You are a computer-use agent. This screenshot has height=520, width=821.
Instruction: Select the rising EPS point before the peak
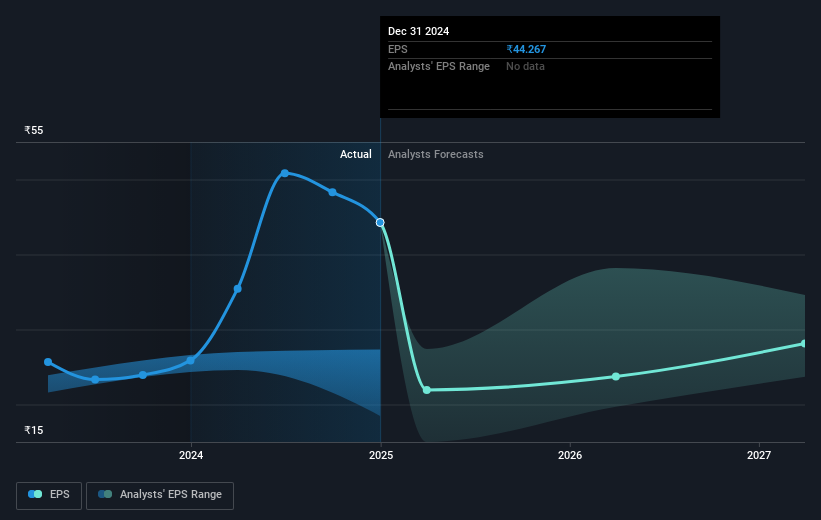tap(238, 289)
